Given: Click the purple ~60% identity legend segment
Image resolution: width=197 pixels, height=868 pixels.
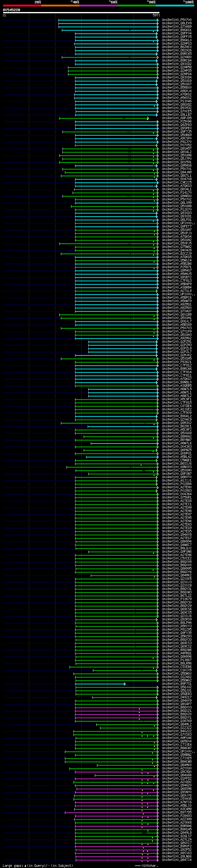Looking at the screenshot, I should click(x=99, y=6).
